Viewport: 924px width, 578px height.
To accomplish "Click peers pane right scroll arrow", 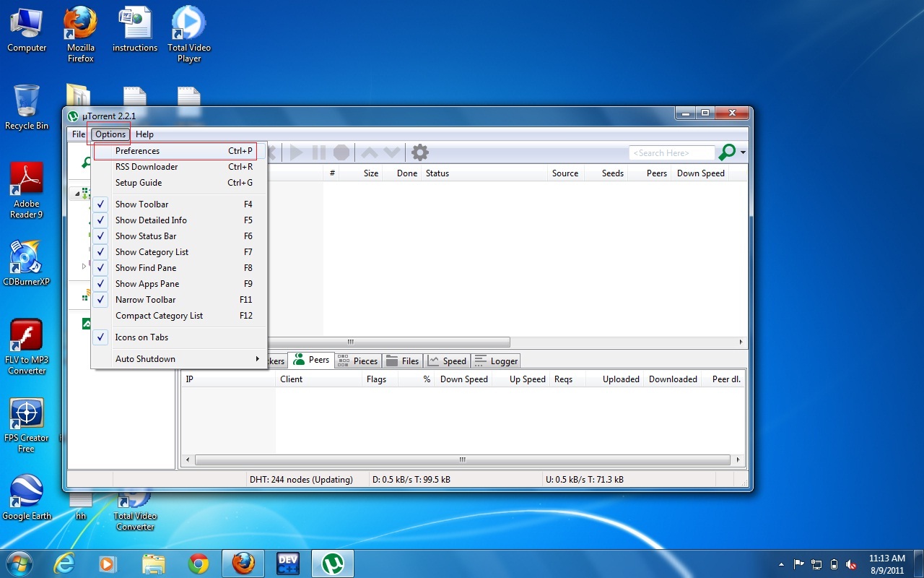I will [738, 460].
